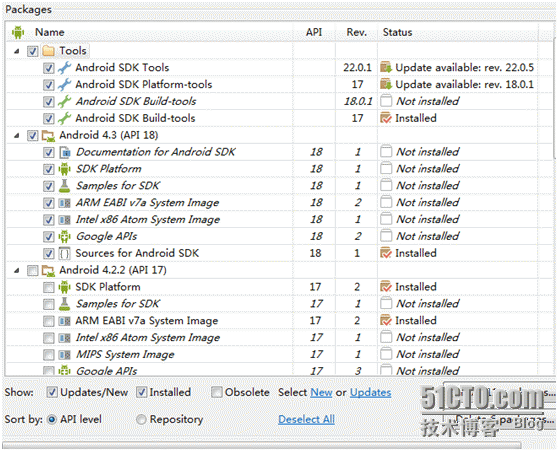Image resolution: width=558 pixels, height=451 pixels.
Task: Check the MIPS System Image checkbox
Action: [49, 355]
